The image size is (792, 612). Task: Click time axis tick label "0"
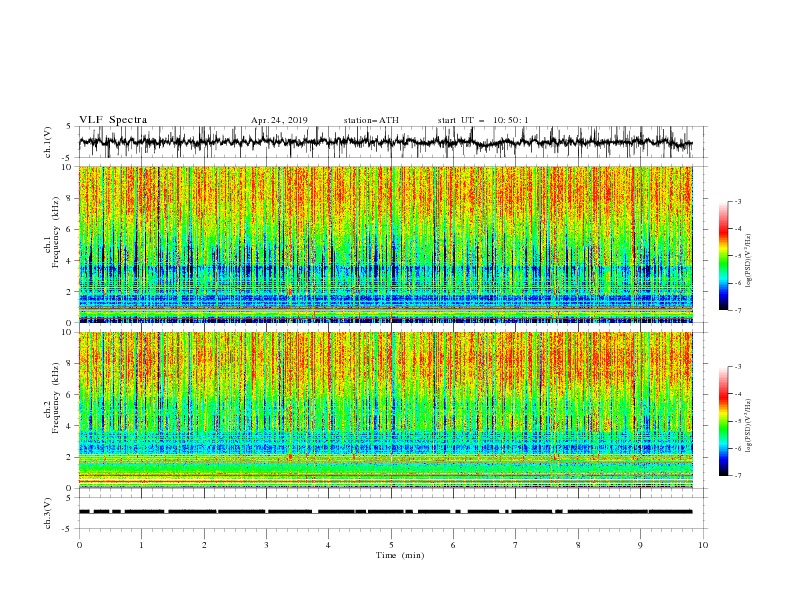(79, 545)
